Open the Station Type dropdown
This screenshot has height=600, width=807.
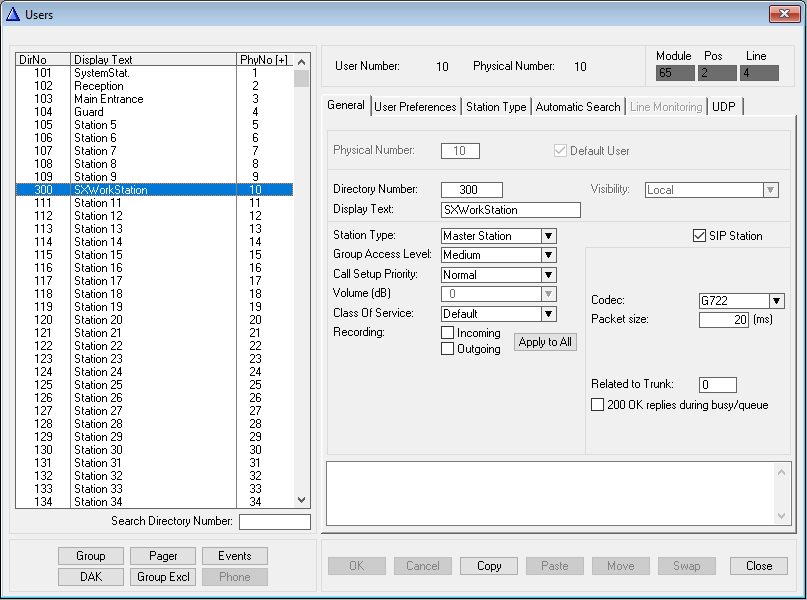pyautogui.click(x=548, y=236)
